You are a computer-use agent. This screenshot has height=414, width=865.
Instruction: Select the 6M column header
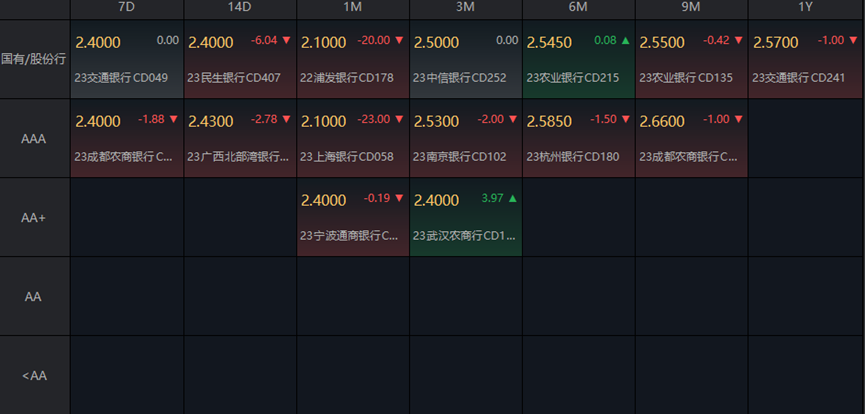(x=579, y=8)
